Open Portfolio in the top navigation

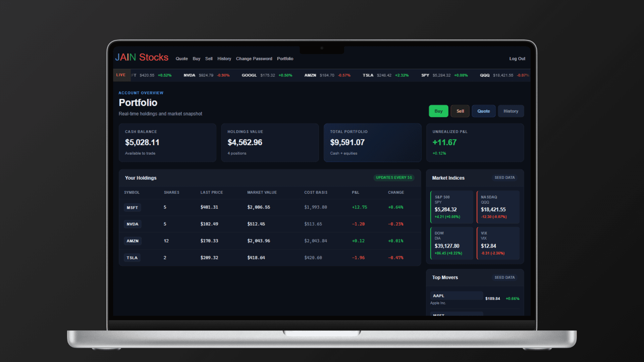point(285,59)
